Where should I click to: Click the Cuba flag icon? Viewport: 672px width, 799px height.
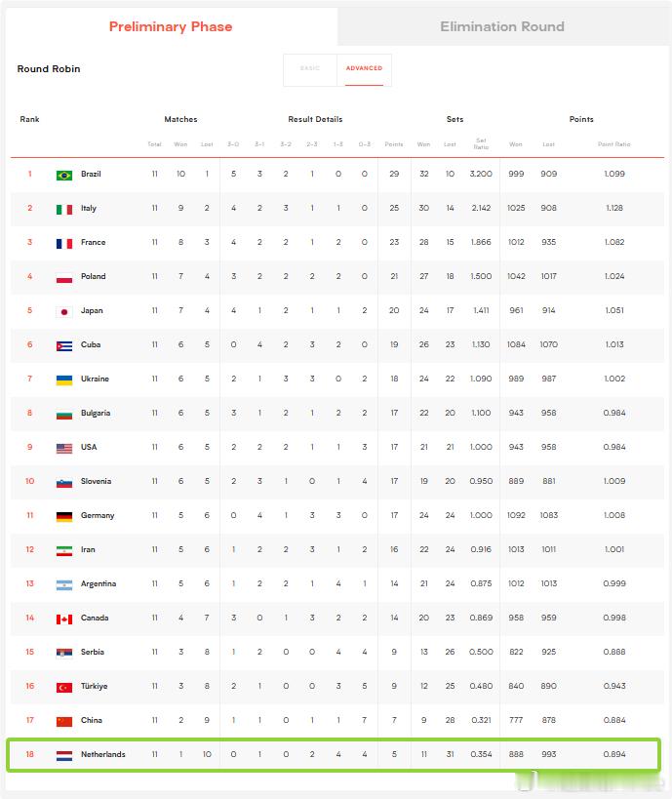(x=64, y=346)
